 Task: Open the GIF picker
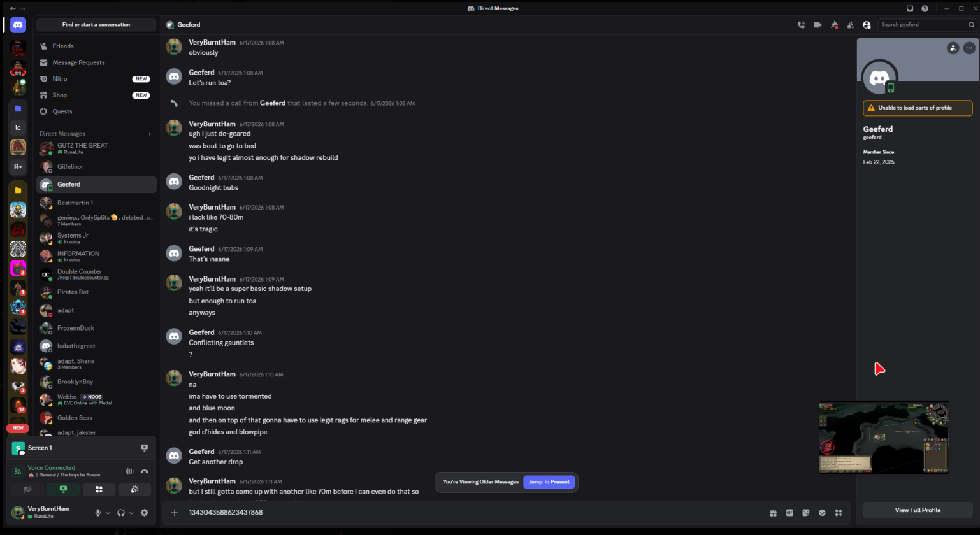coord(789,513)
